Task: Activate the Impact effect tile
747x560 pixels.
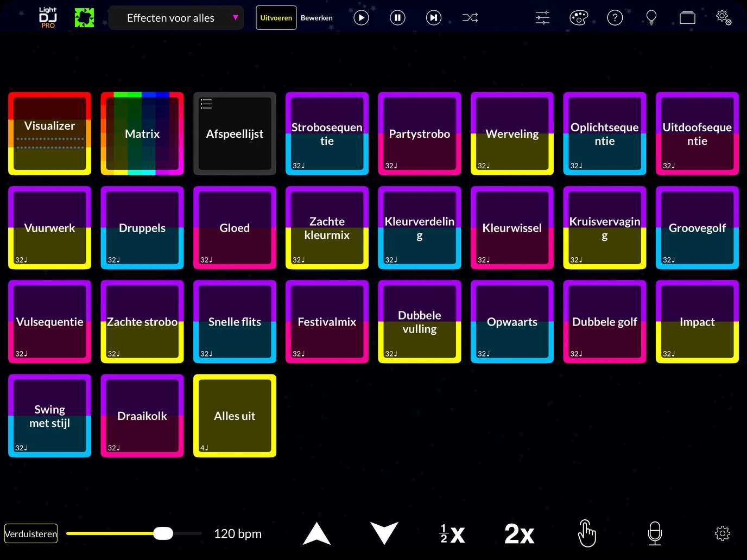Action: coord(697,322)
